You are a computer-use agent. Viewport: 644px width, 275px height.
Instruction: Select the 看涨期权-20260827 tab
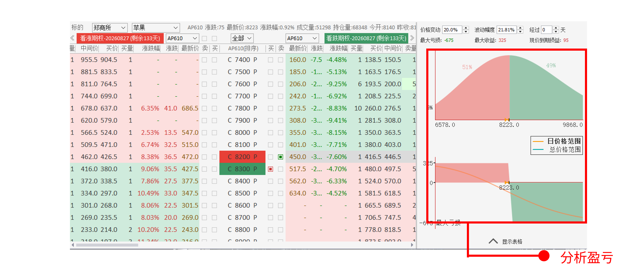(120, 38)
